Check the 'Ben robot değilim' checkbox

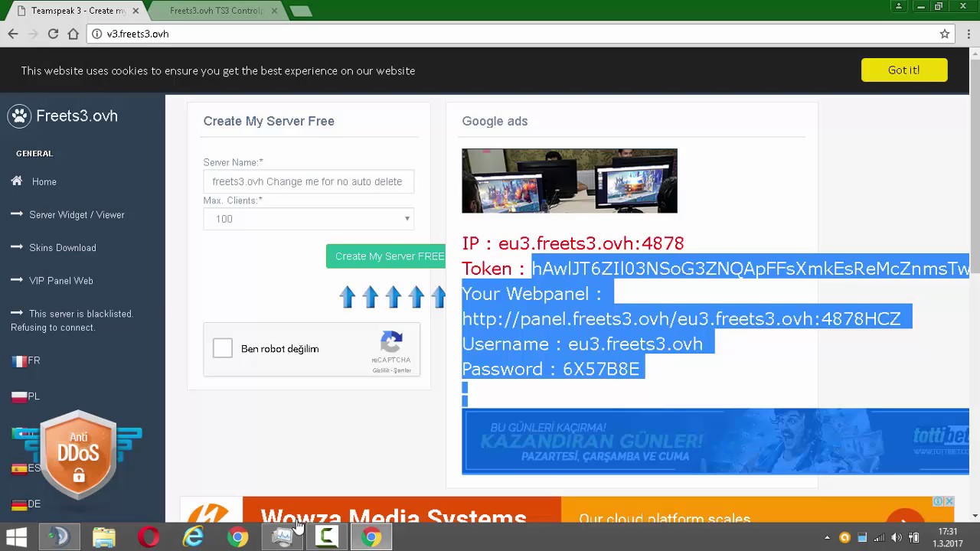tap(223, 348)
